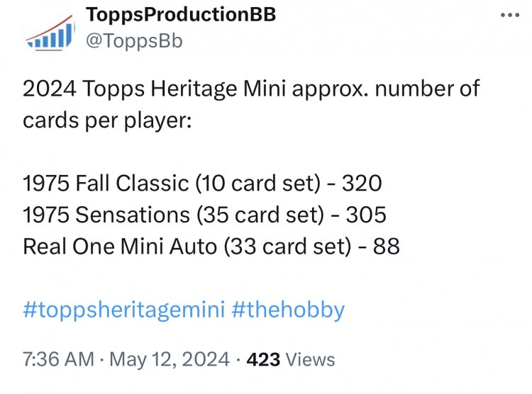Click the number 320 in tweet
Screen dimensions: 532x394
coord(362,184)
